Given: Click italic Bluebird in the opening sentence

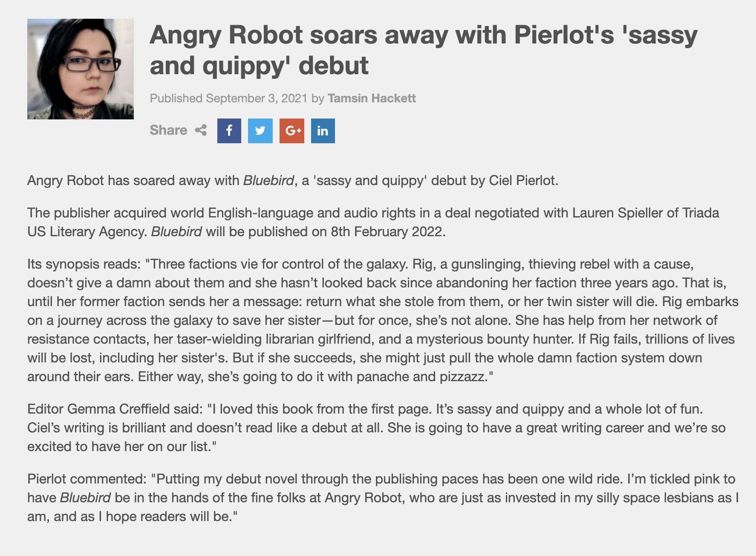Looking at the screenshot, I should click(268, 180).
